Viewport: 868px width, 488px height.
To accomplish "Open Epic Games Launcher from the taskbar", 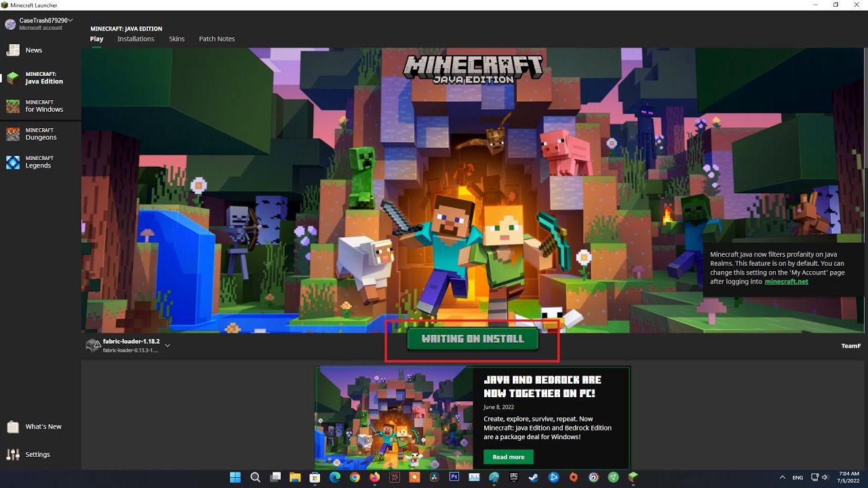I will tap(513, 477).
